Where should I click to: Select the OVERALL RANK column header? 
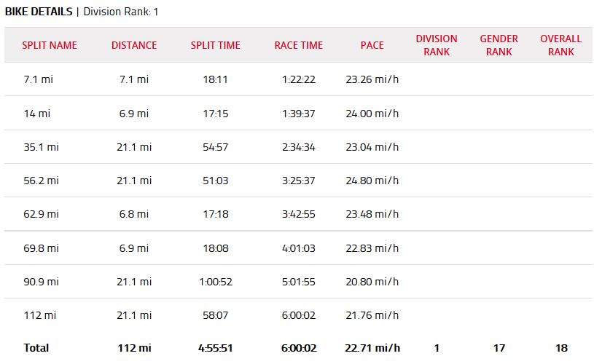click(x=560, y=45)
